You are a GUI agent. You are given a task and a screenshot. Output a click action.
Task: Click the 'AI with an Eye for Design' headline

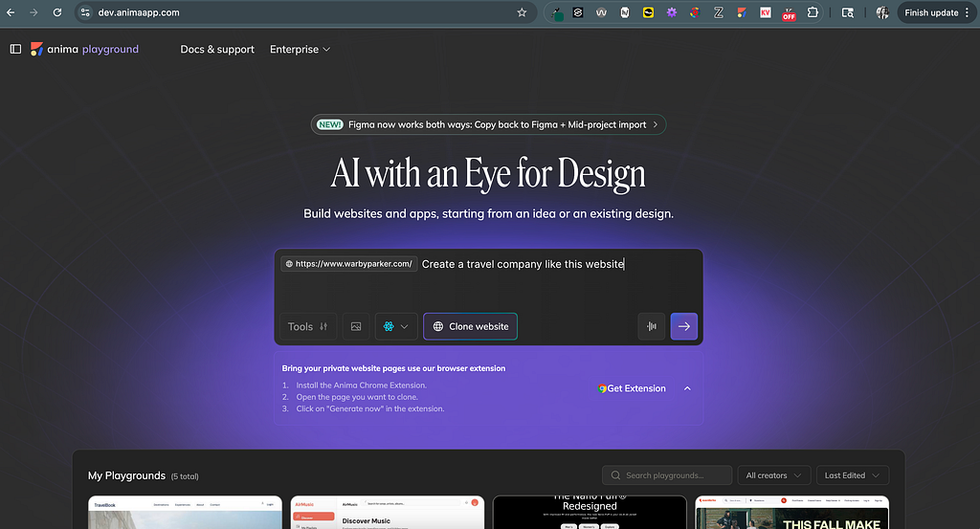(x=488, y=173)
